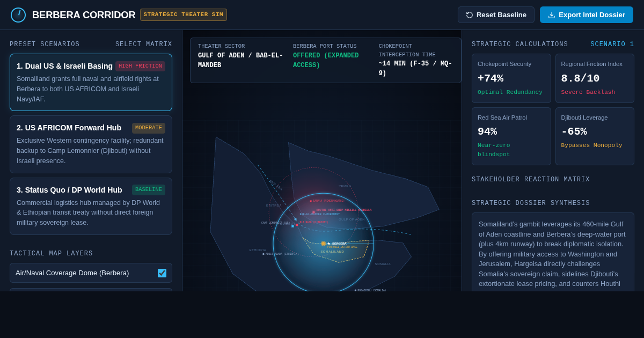
Task: Click the ERITREA map label
Action: click(274, 205)
